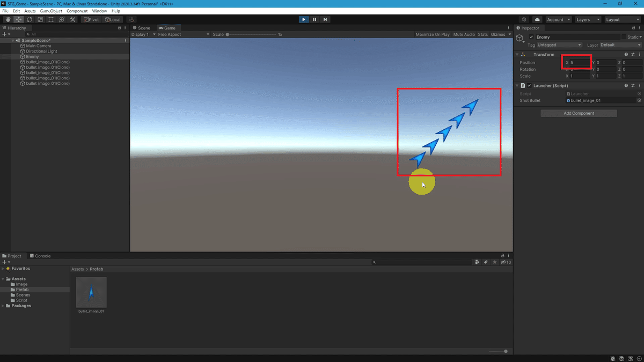This screenshot has width=644, height=362.
Task: Open the Component menu
Action: click(77, 11)
